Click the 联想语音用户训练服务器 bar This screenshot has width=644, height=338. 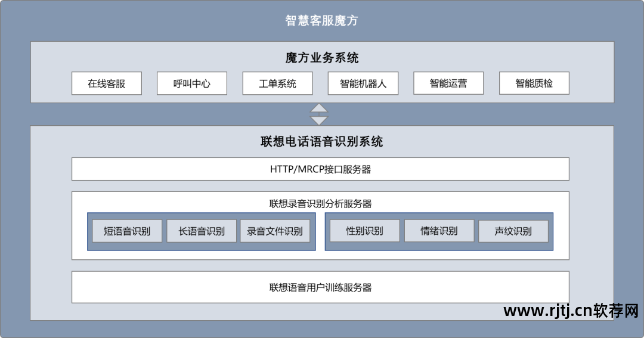(x=320, y=287)
